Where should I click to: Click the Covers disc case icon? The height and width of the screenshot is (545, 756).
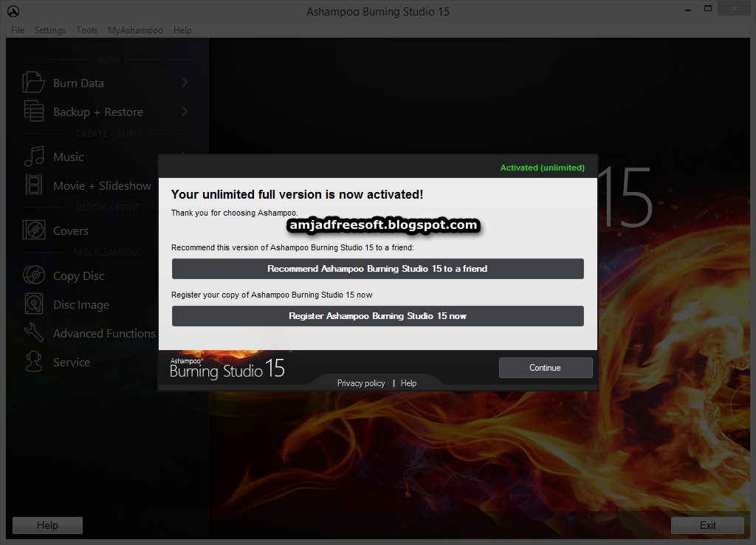[x=34, y=230]
